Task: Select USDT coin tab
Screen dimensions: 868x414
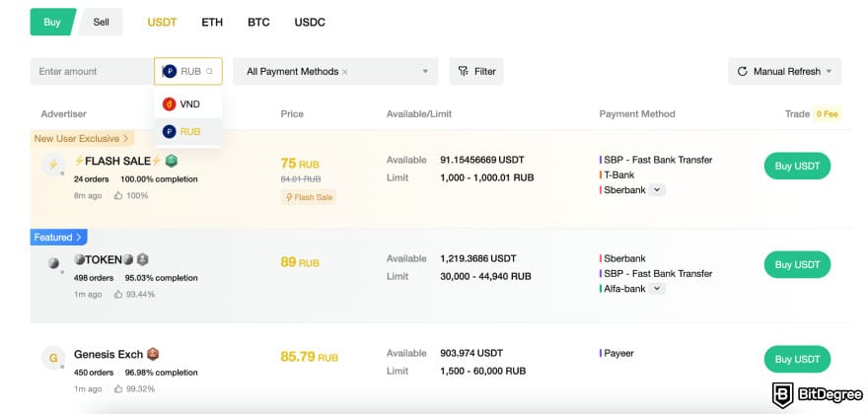Action: [x=162, y=23]
